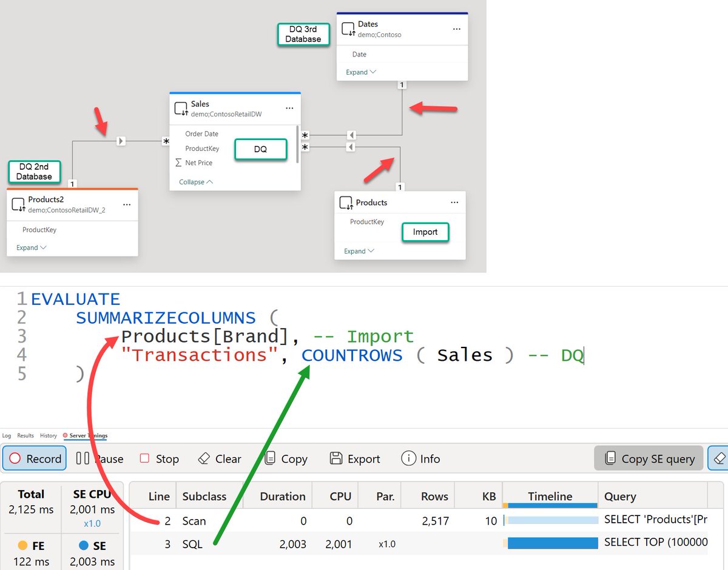Select the Products2-to-Sales relationship filter arrow
The height and width of the screenshot is (570, 728).
click(120, 141)
